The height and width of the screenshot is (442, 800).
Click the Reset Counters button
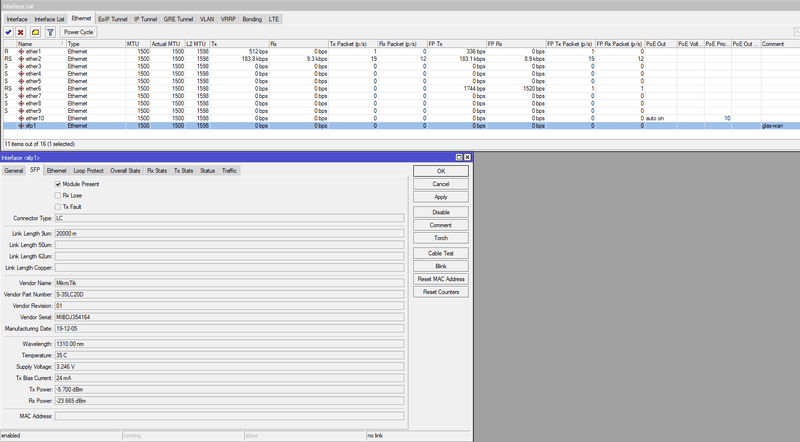441,292
